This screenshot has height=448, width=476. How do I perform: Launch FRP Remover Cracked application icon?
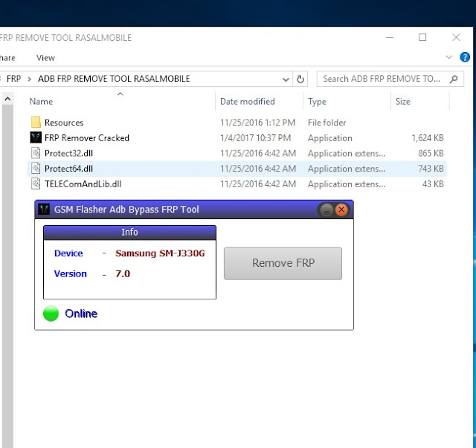pos(36,137)
